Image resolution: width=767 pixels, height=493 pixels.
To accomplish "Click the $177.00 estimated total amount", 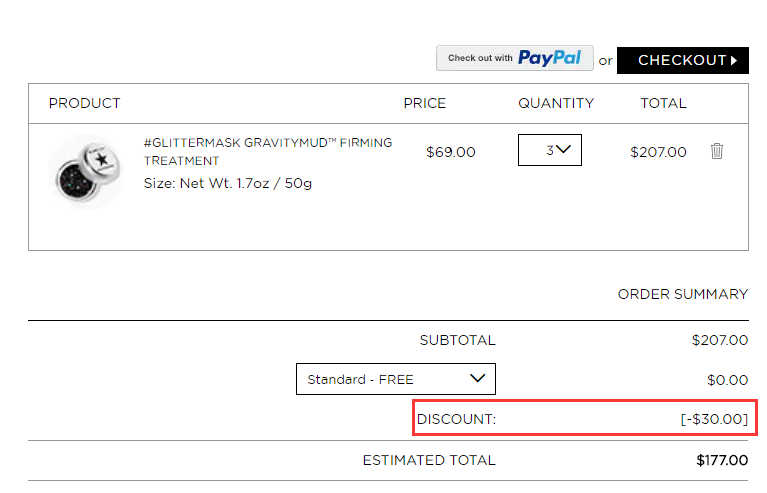I will click(x=722, y=460).
